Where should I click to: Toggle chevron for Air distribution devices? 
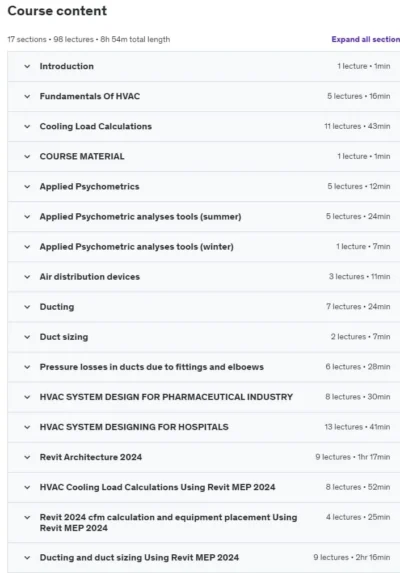click(x=27, y=277)
